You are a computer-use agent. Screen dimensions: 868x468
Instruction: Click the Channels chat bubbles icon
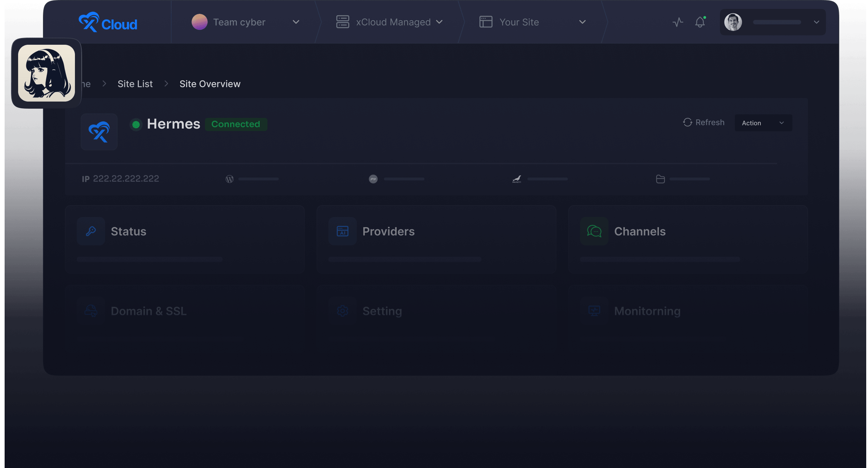click(x=594, y=231)
